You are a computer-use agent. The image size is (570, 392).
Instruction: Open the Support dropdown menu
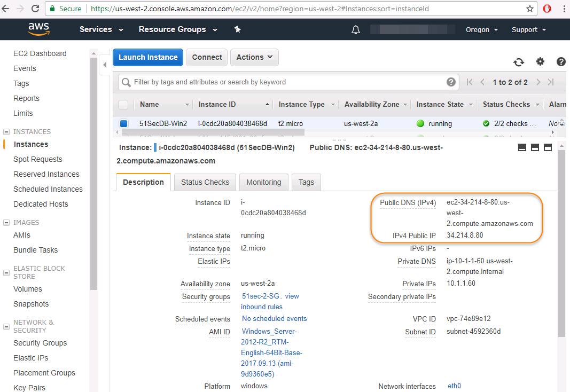528,30
